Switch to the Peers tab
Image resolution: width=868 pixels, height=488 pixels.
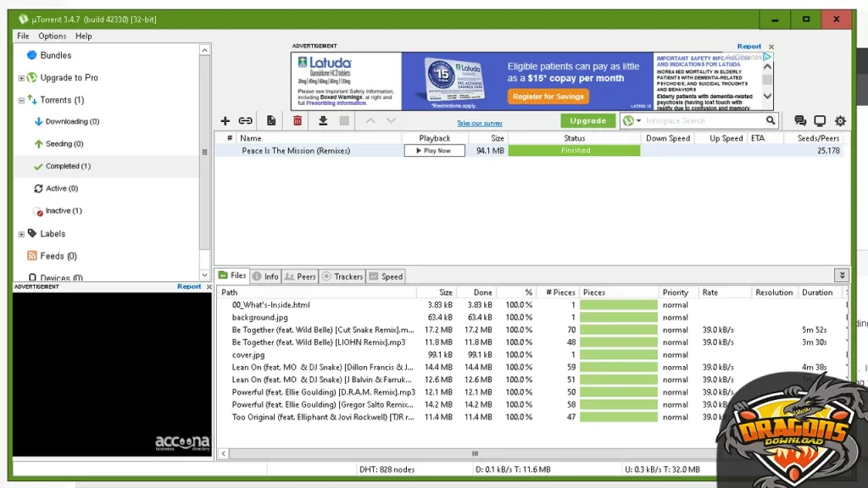click(x=300, y=276)
